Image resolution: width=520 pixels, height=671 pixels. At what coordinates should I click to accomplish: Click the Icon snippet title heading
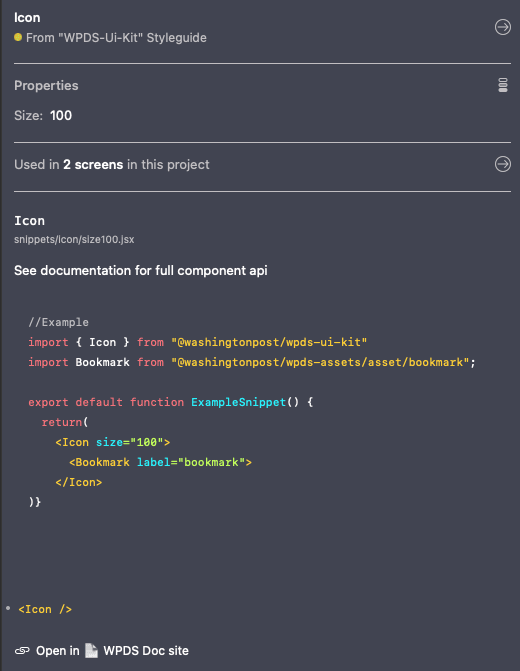tap(30, 221)
